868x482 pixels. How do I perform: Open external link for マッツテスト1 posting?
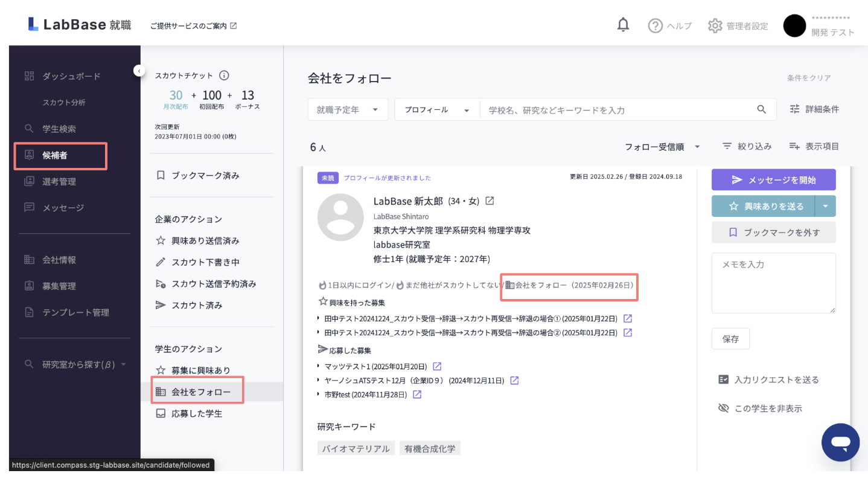tap(438, 366)
